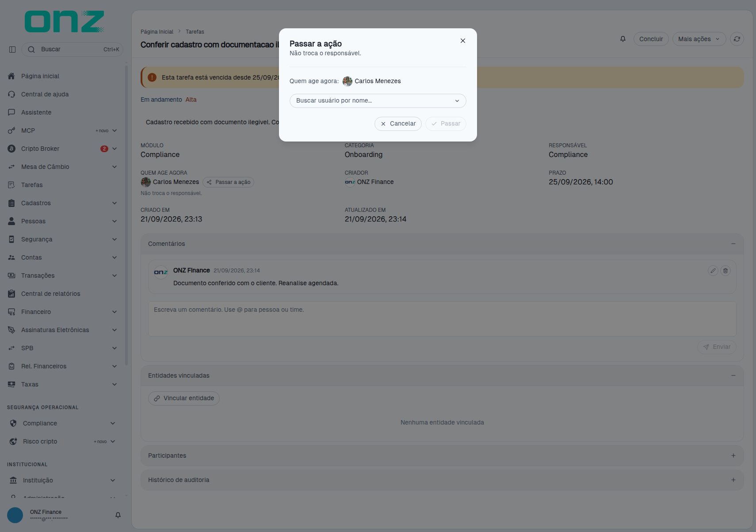The image size is (756, 532).
Task: Click the Contas sidebar icon
Action: (11, 257)
